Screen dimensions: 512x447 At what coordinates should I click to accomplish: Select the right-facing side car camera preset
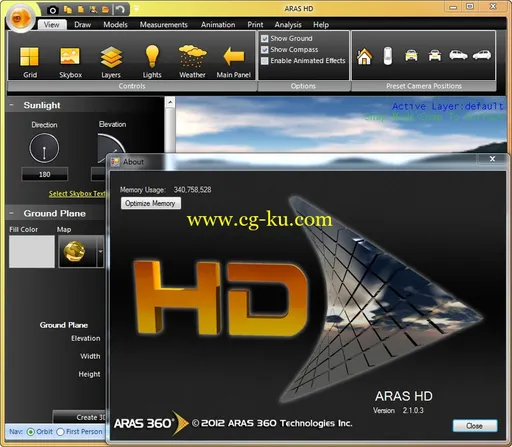458,55
